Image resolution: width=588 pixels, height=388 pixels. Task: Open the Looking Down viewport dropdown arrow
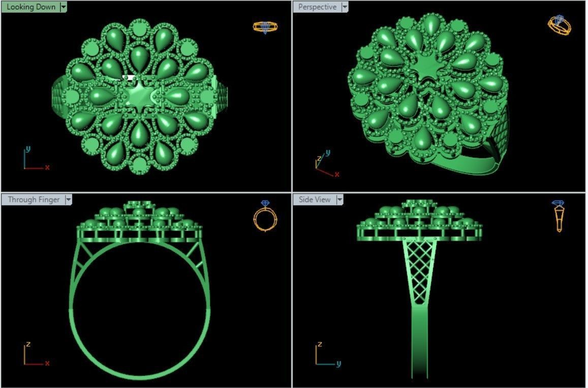point(64,7)
